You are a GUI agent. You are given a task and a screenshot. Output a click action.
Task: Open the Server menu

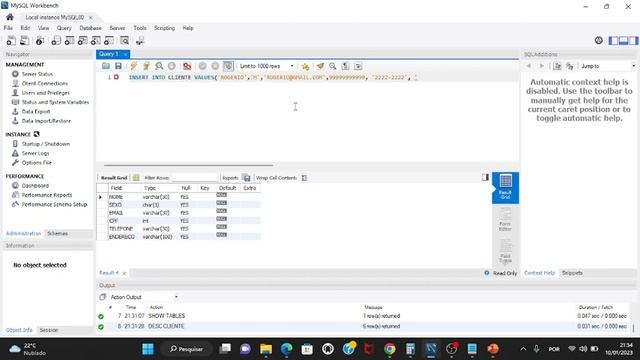(x=117, y=28)
